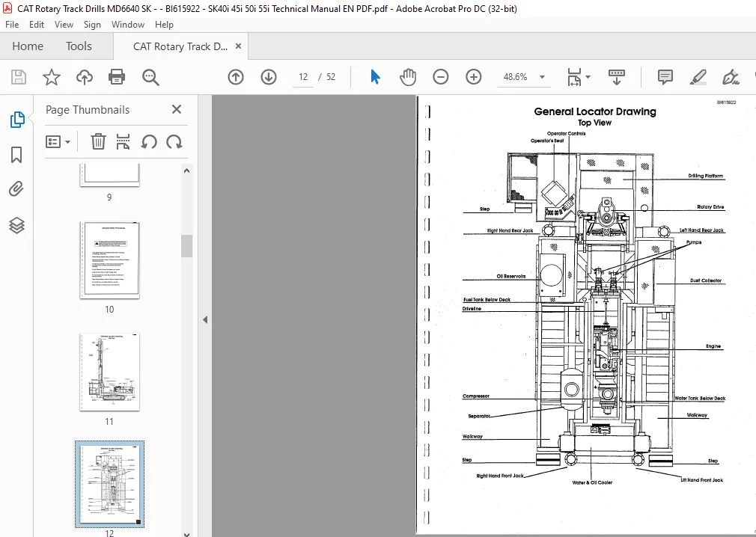The image size is (756, 537).
Task: Select the highlighter pen tool
Action: point(698,77)
